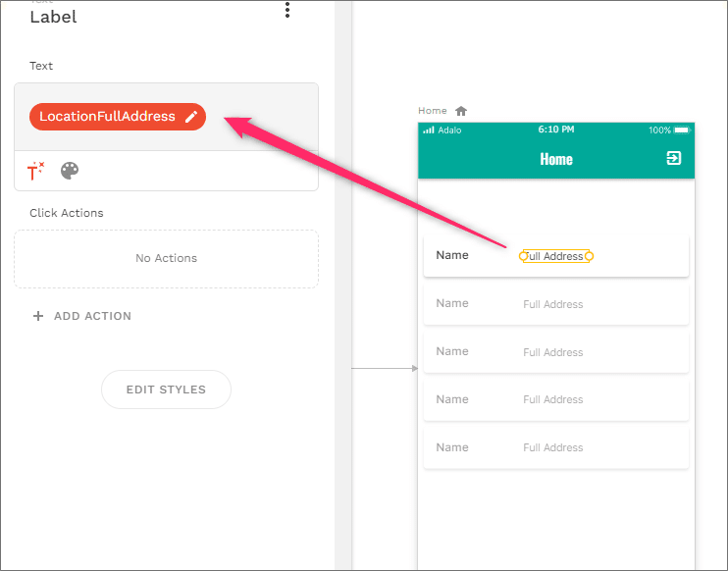Click the Adalo carrier text
The image size is (728, 571).
449,130
